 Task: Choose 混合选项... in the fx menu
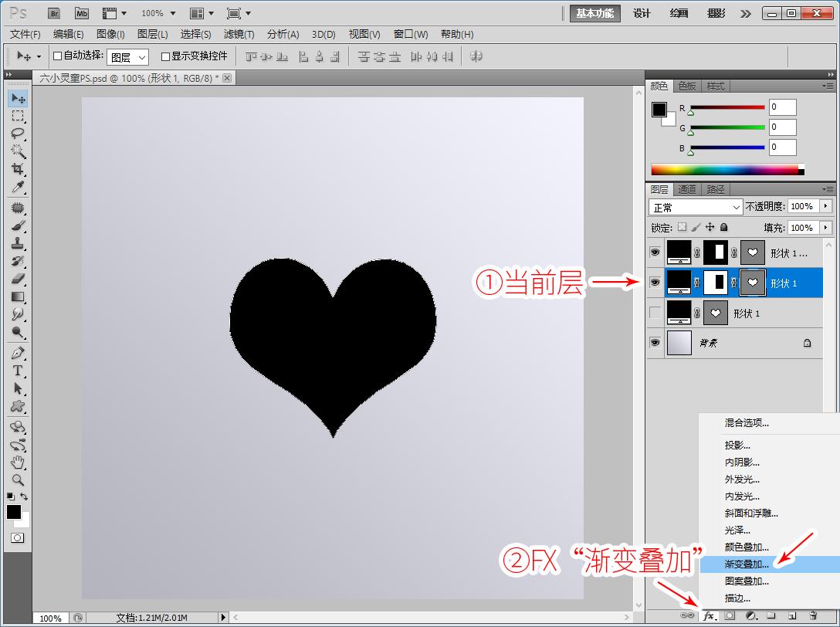click(770, 423)
